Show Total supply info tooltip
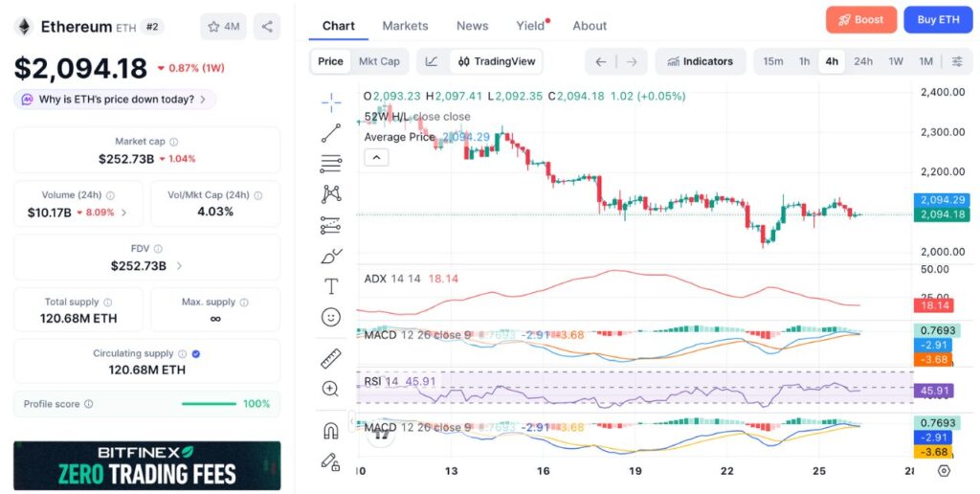 107,302
